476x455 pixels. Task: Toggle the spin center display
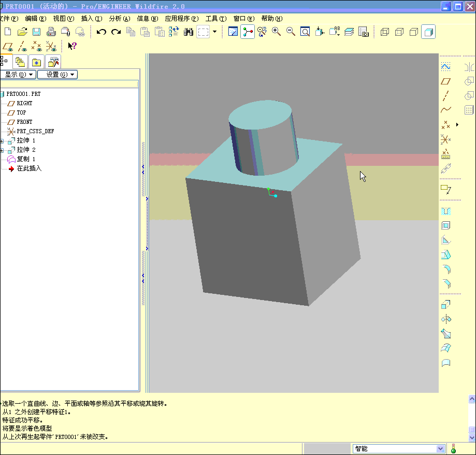pyautogui.click(x=248, y=32)
